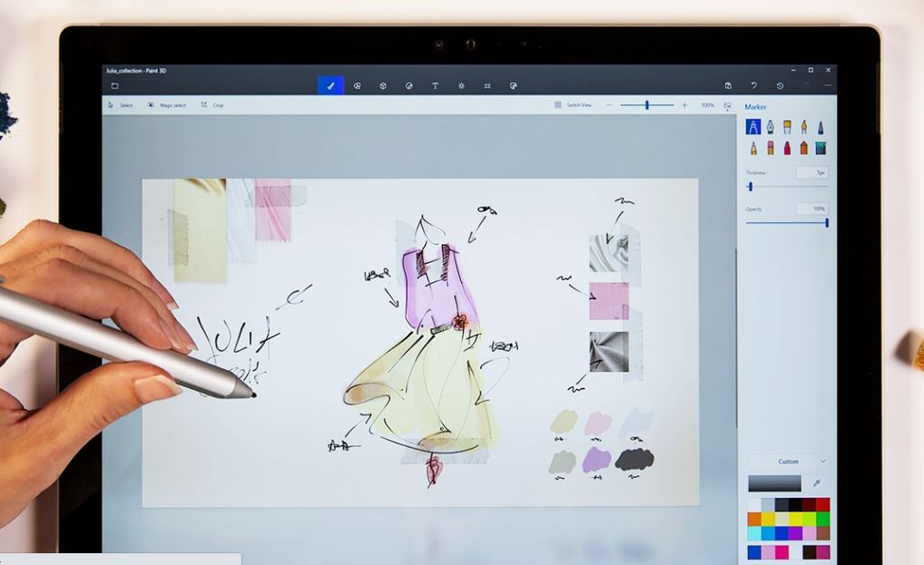This screenshot has width=924, height=565.
Task: Open the view mode icon beside 100%
Action: click(727, 106)
